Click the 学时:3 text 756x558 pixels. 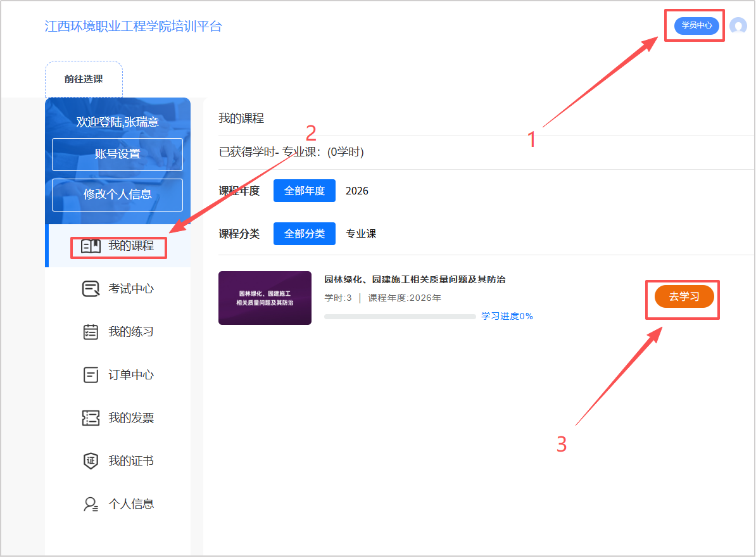tap(338, 298)
